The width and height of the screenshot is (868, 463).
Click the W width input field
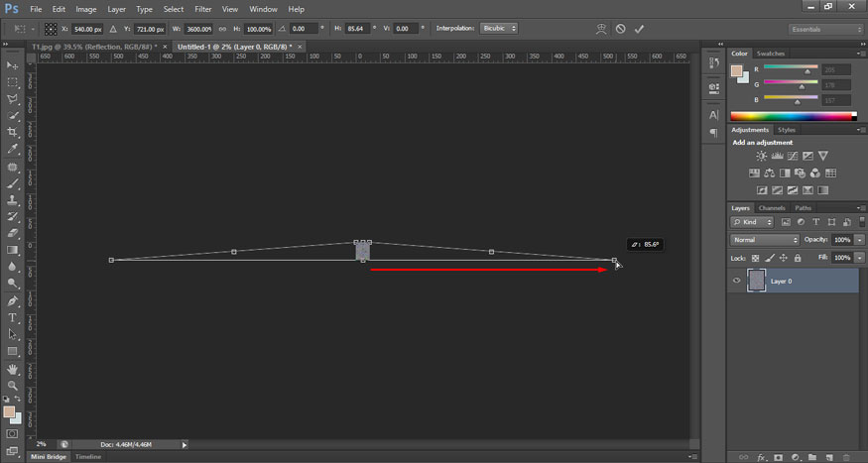point(194,29)
